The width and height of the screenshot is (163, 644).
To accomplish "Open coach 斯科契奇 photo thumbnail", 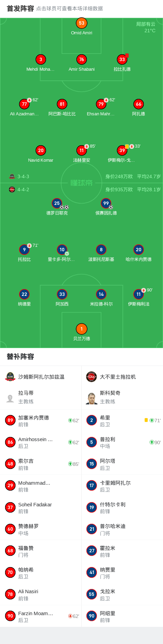I will (x=92, y=398).
